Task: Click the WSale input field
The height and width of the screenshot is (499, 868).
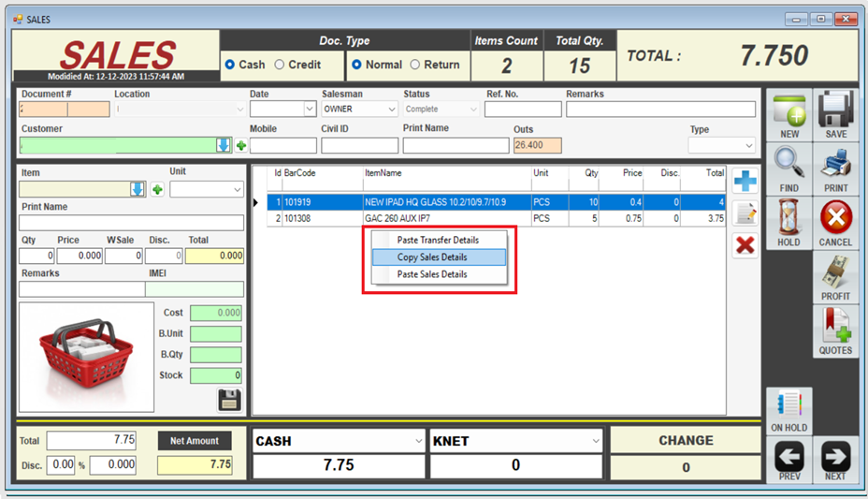Action: [x=124, y=256]
